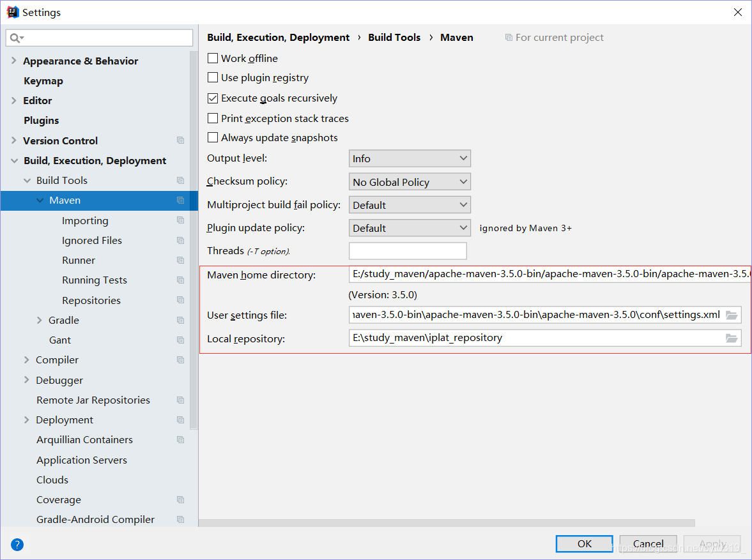Click the project-level icon beside Remote Jar Repositories
752x560 pixels.
[x=180, y=400]
